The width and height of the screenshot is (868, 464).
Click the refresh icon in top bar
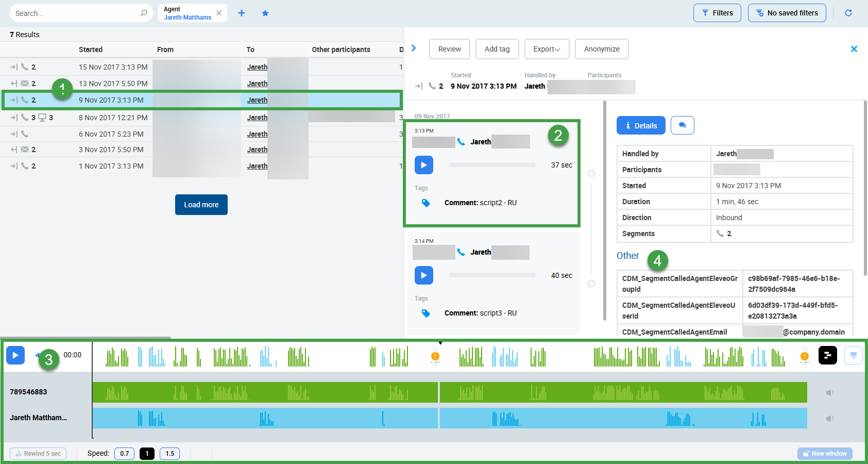click(x=848, y=13)
